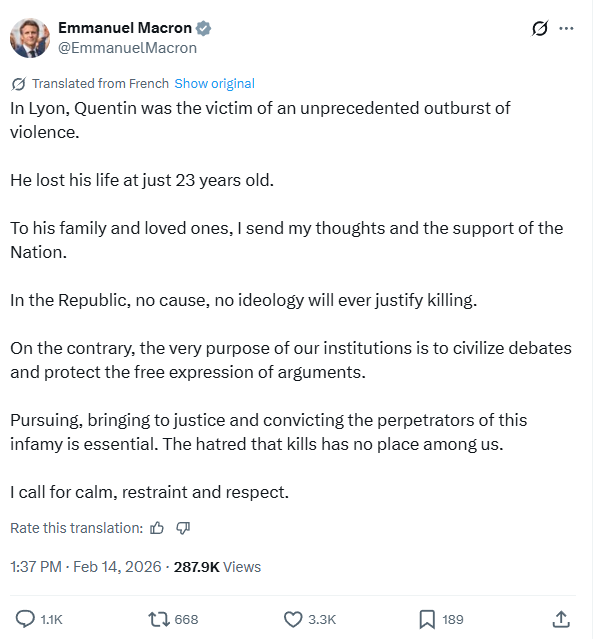
Task: Click the 668 repost count
Action: point(186,619)
